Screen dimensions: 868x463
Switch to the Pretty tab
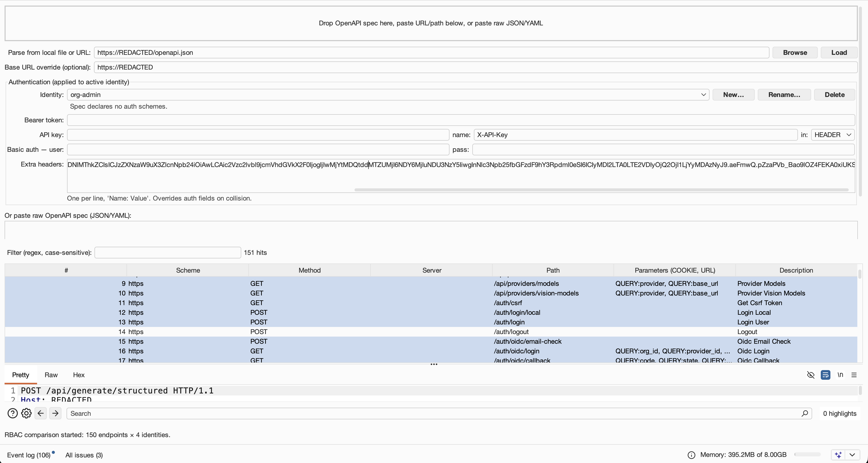coord(21,375)
